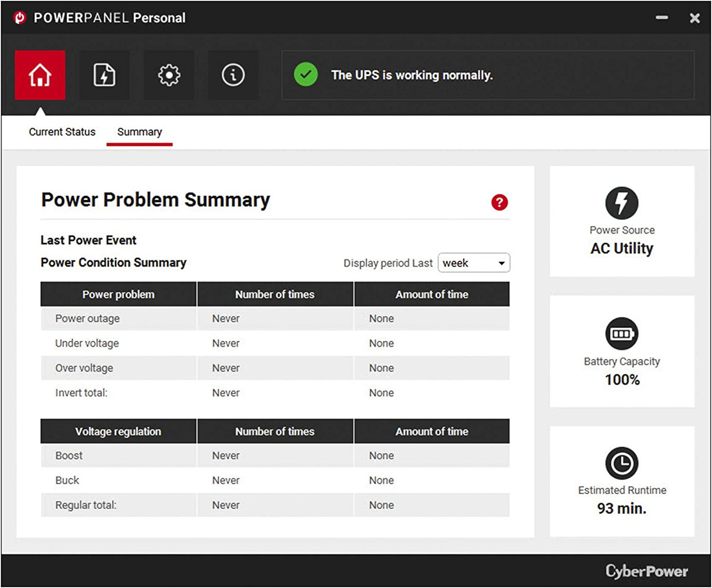Open the energy report document icon
712x588 pixels.
click(104, 75)
